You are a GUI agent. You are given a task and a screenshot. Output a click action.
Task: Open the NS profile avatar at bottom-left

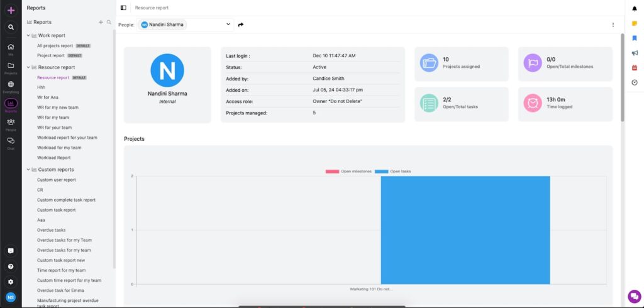click(x=11, y=297)
